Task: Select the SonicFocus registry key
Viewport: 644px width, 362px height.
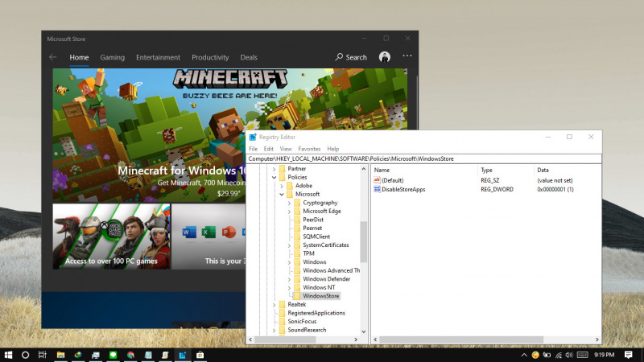Action: tap(302, 321)
